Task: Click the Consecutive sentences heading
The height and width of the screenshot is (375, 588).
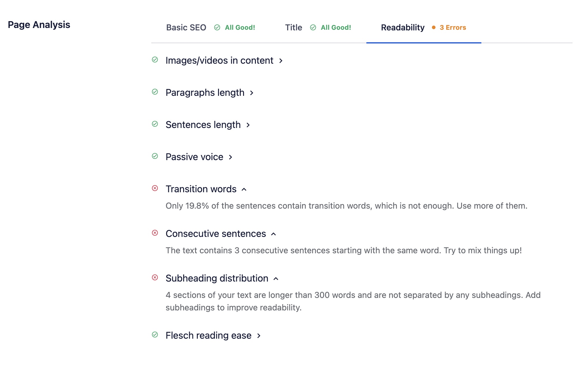Action: (216, 234)
